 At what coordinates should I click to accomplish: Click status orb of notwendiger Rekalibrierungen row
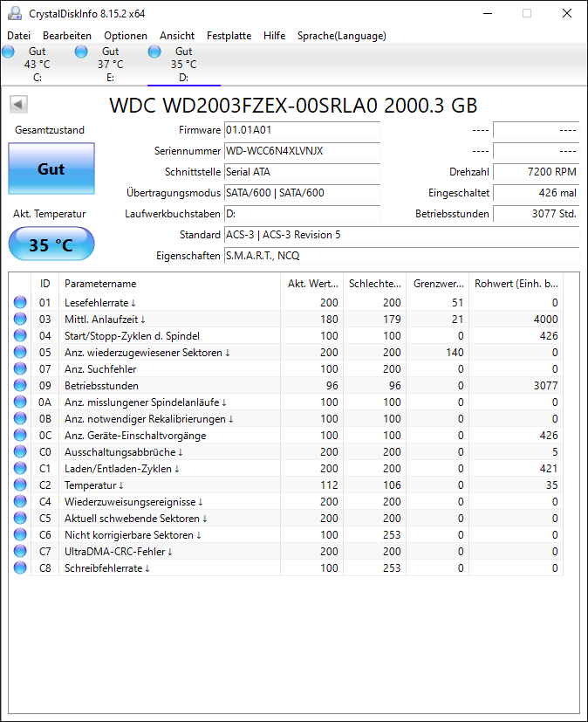pos(20,418)
